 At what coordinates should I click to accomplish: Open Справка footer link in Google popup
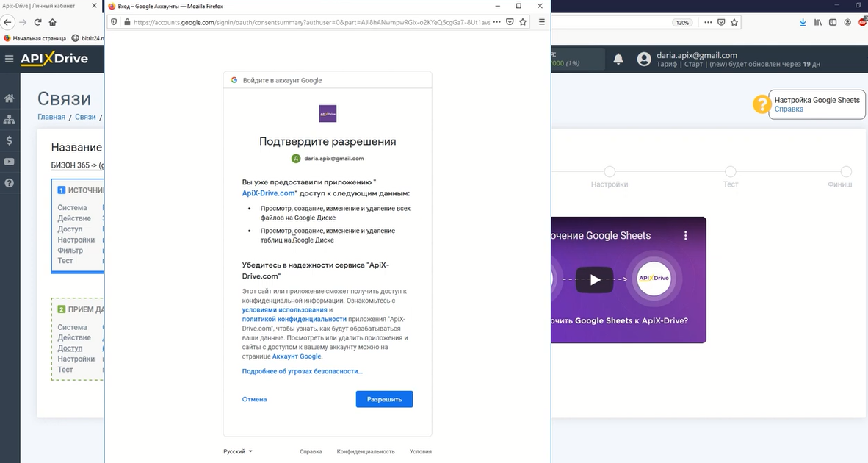(x=311, y=451)
